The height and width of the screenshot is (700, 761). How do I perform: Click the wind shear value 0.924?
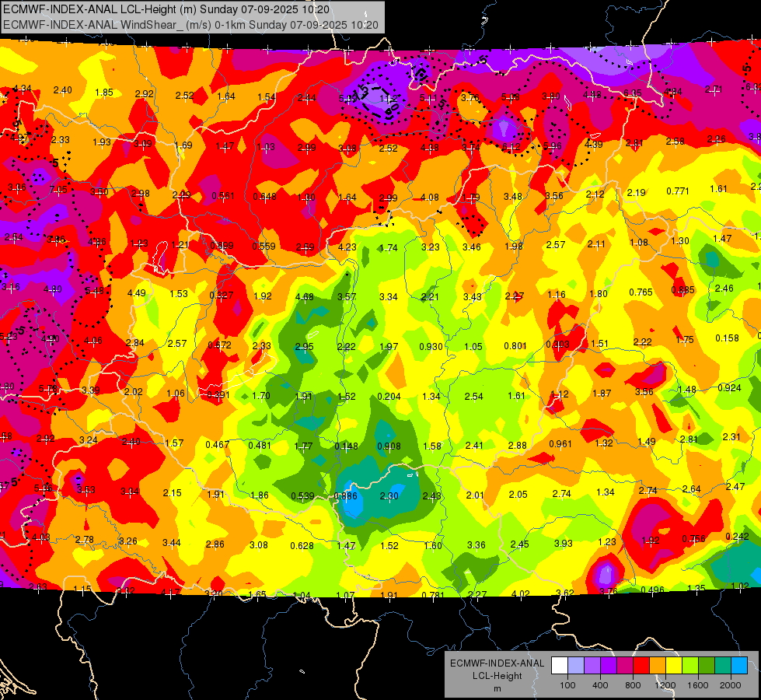click(x=729, y=387)
